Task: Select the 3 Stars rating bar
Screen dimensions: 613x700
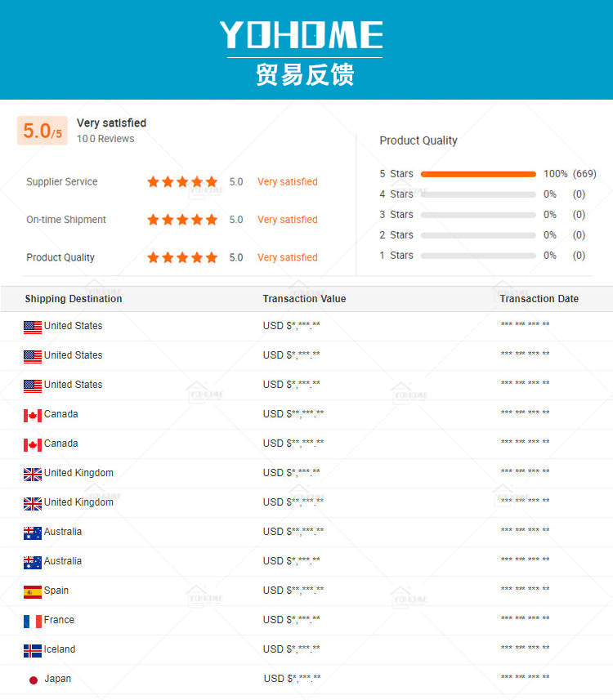Action: pos(478,215)
